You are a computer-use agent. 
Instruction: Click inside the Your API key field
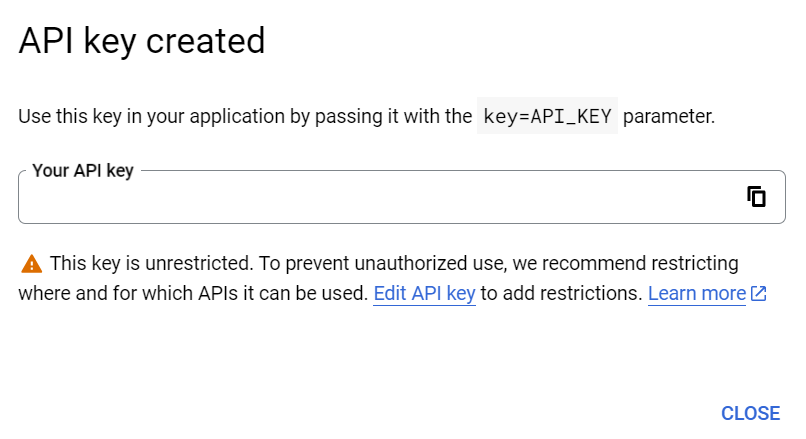pos(380,198)
